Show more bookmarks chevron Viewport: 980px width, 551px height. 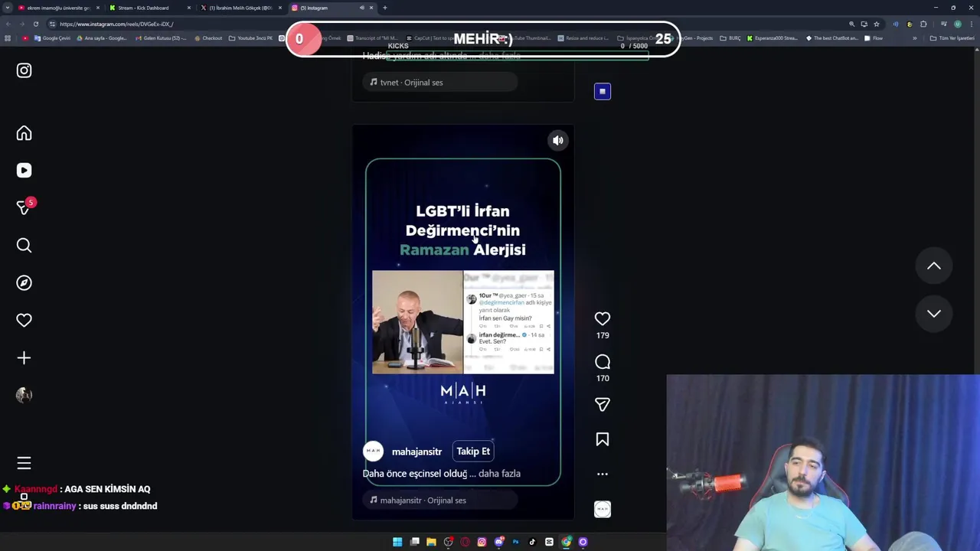pyautogui.click(x=914, y=38)
